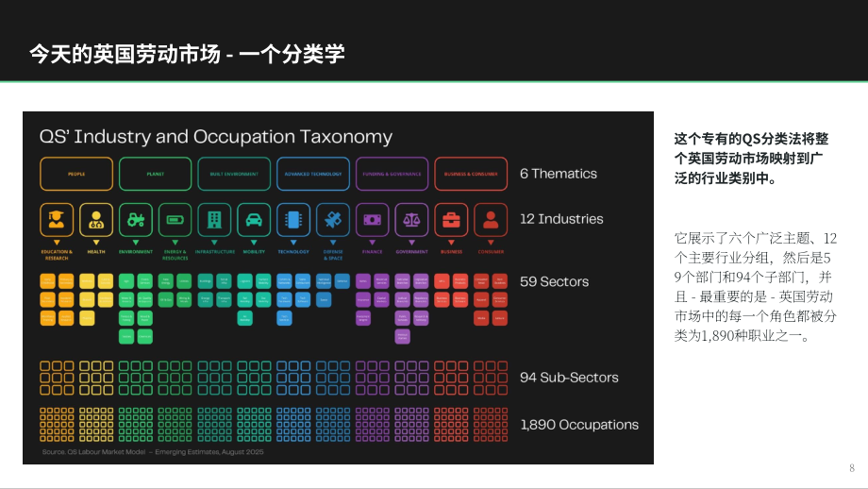
Task: Select the PEOPLE thematic box
Action: click(76, 174)
